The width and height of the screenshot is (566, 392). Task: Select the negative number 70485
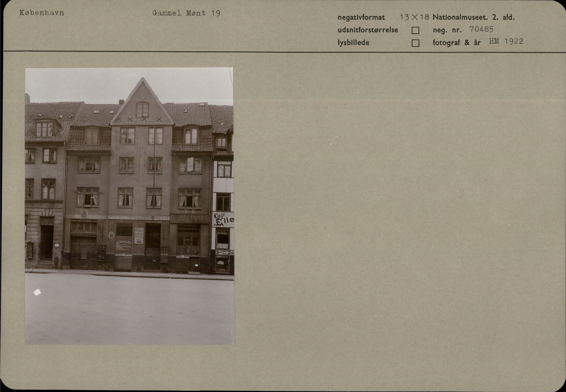[x=481, y=29]
